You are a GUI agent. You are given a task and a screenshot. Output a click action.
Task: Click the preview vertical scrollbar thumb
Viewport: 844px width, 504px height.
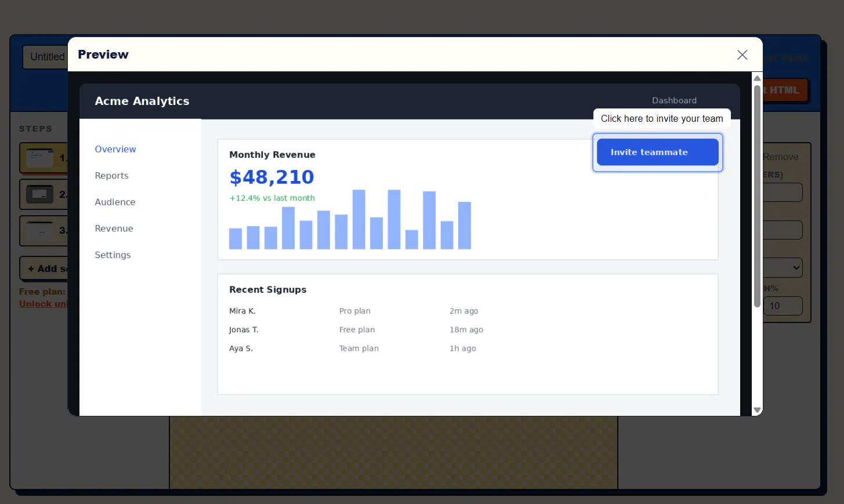757,196
